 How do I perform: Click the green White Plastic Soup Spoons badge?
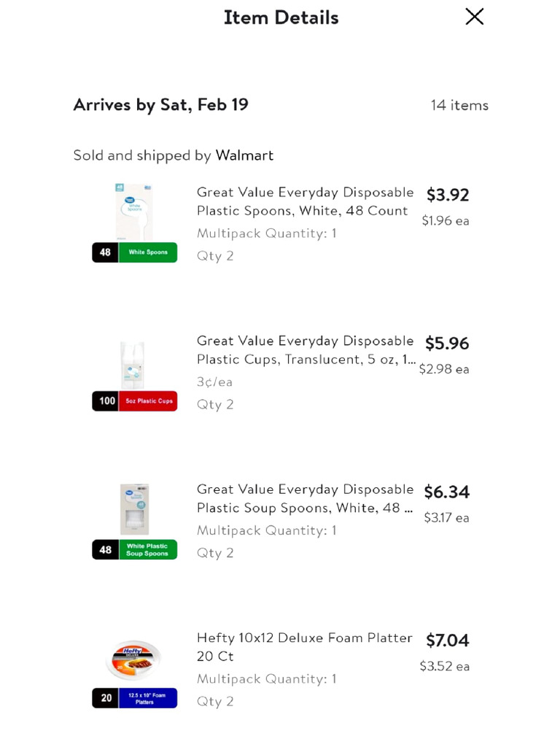[x=148, y=549]
